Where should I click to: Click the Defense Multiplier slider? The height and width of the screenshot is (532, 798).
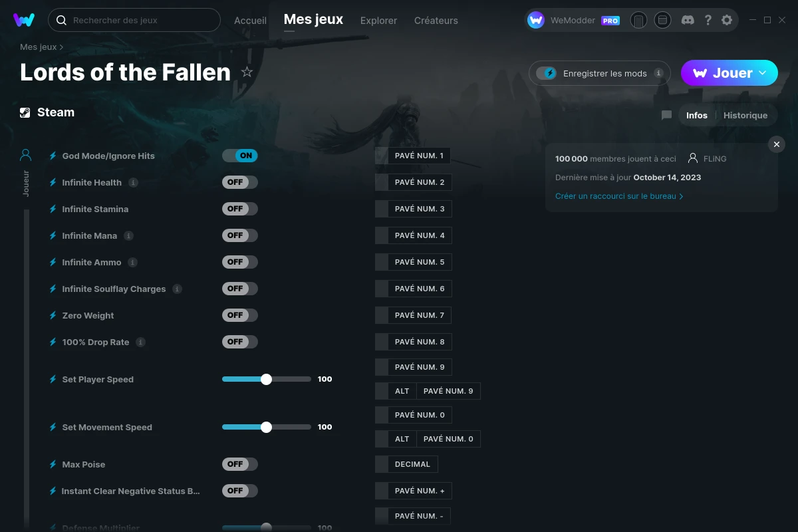coord(267,527)
